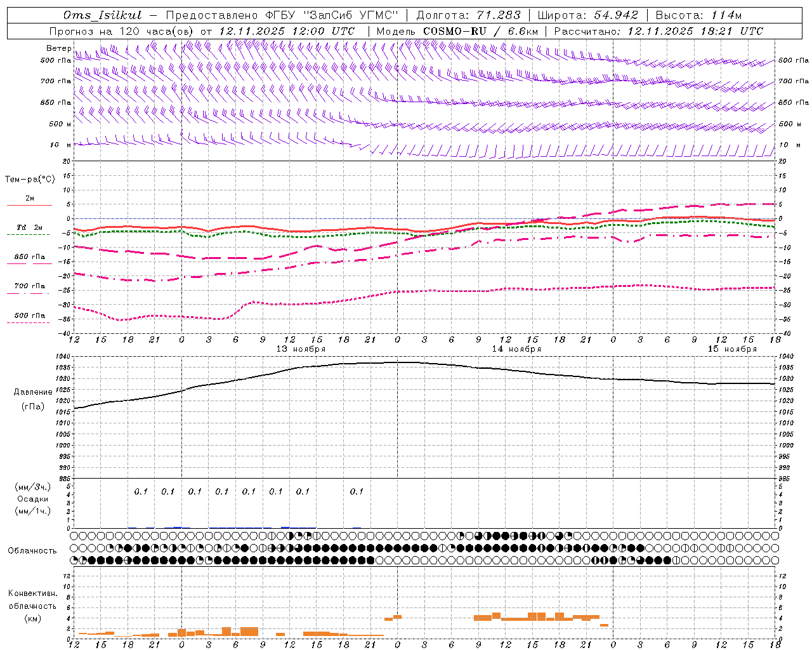The height and width of the screenshot is (650, 812).
Task: Click the Долгота: 71.283 value
Action: click(x=468, y=15)
